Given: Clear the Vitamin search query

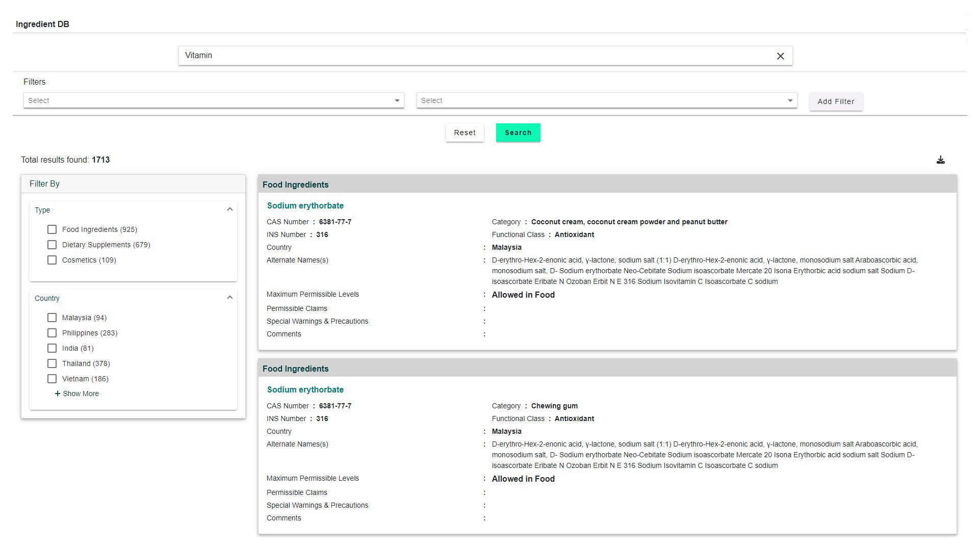Looking at the screenshot, I should click(780, 56).
